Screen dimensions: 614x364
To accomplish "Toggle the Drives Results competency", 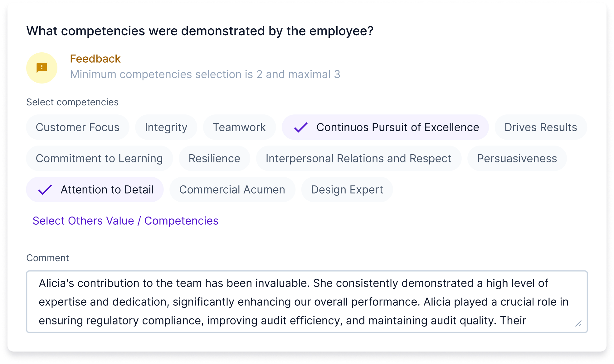I will tap(540, 127).
